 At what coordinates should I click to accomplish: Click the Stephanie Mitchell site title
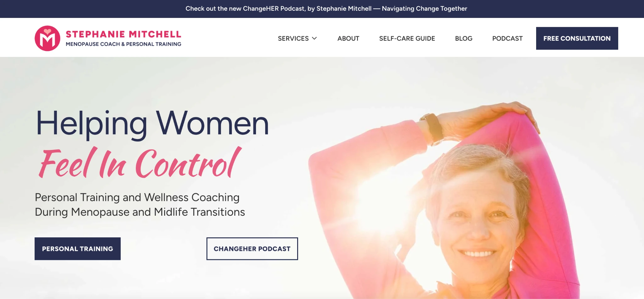tap(123, 34)
